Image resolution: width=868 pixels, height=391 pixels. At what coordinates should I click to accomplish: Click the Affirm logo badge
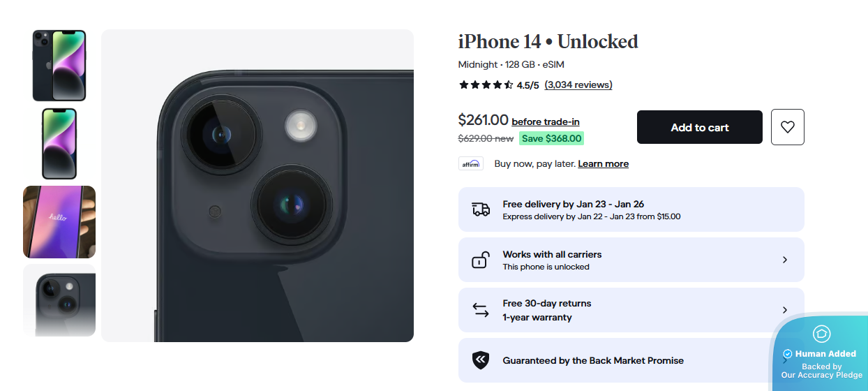pos(471,164)
